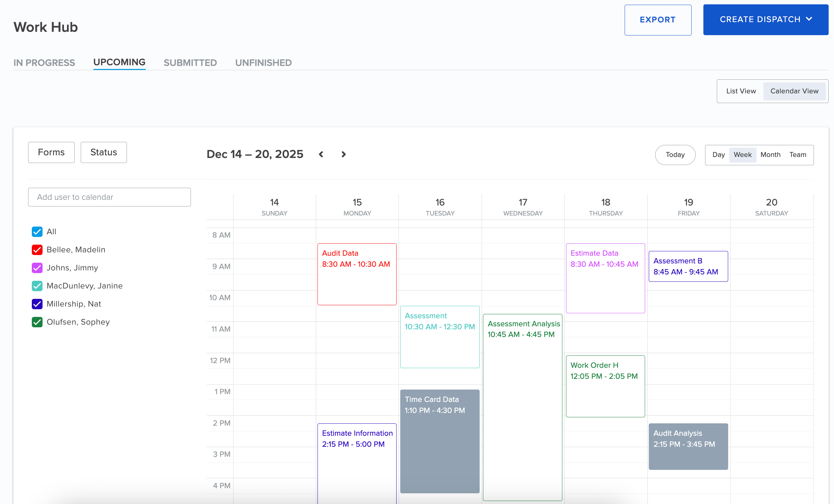The height and width of the screenshot is (504, 834).
Task: Open the Estimate Information event
Action: pyautogui.click(x=357, y=464)
